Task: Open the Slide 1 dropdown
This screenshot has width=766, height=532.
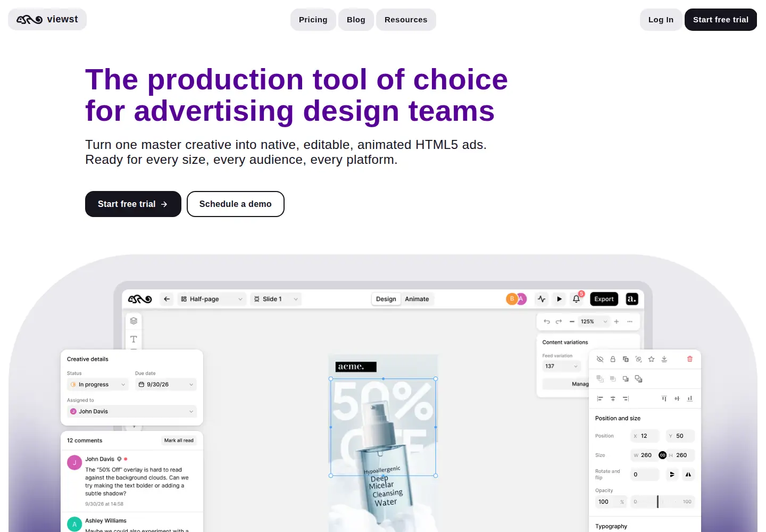Action: pyautogui.click(x=276, y=299)
